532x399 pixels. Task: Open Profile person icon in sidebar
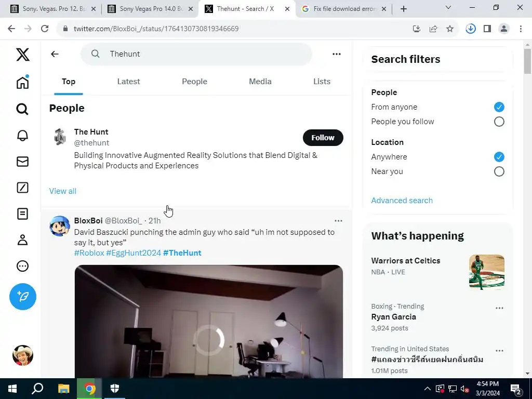point(22,240)
